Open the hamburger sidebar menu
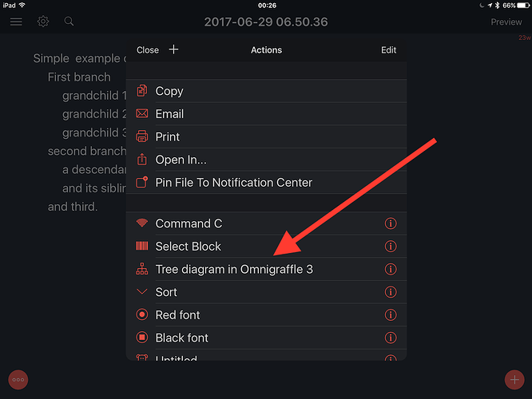Image resolution: width=532 pixels, height=399 pixels. click(x=16, y=22)
